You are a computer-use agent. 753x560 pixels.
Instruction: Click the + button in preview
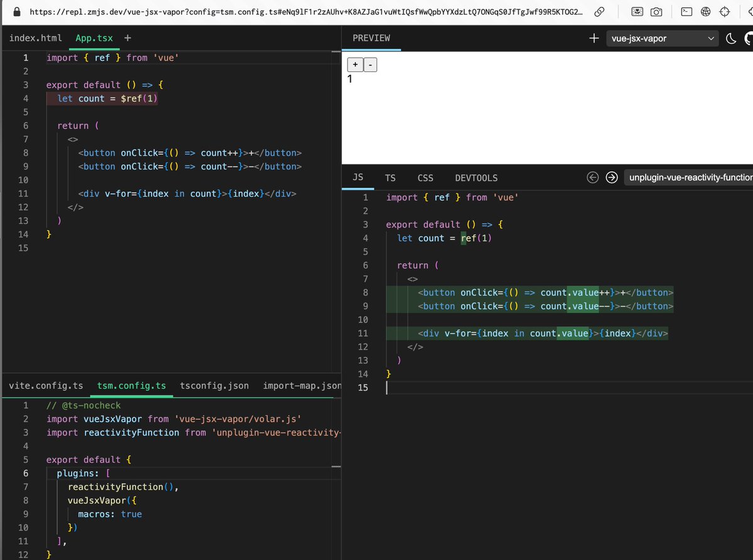click(x=355, y=65)
